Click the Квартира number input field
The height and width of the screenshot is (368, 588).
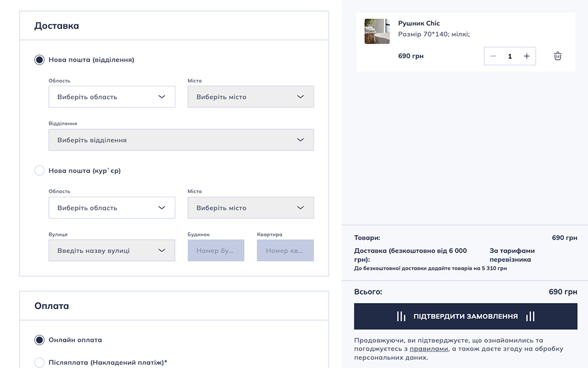[285, 250]
